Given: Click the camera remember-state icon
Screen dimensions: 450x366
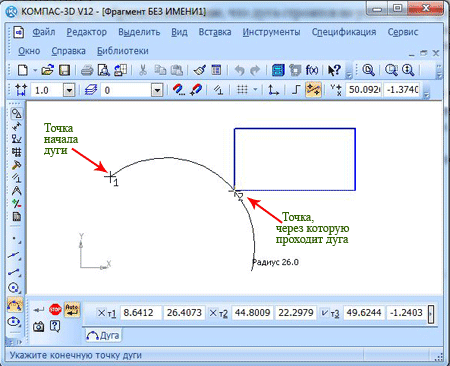Looking at the screenshot, I should pyautogui.click(x=39, y=327).
